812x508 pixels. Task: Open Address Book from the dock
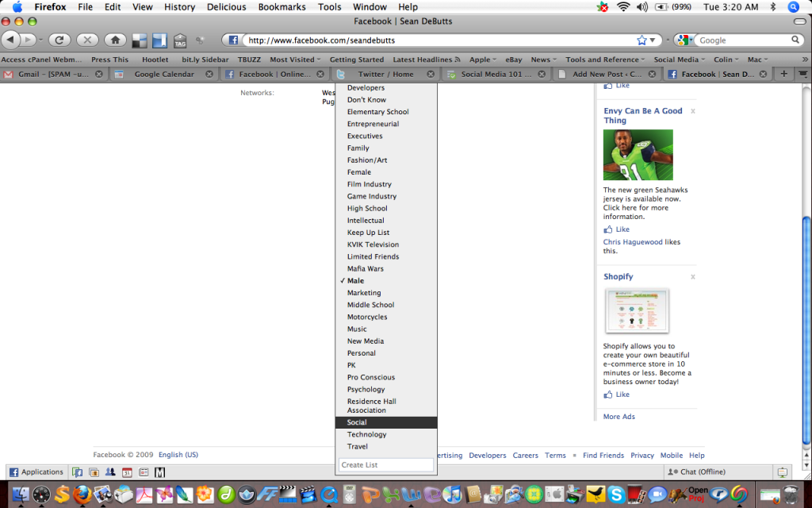point(473,495)
